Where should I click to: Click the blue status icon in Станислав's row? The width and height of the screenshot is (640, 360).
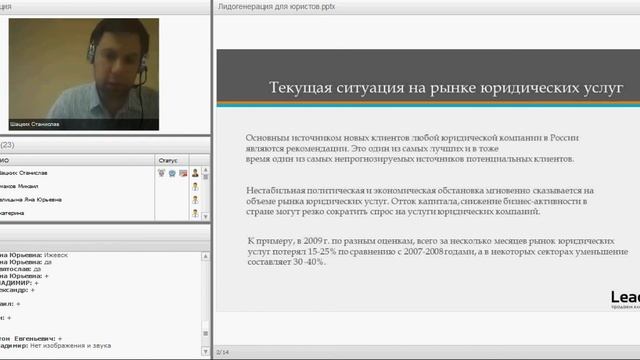pos(172,173)
